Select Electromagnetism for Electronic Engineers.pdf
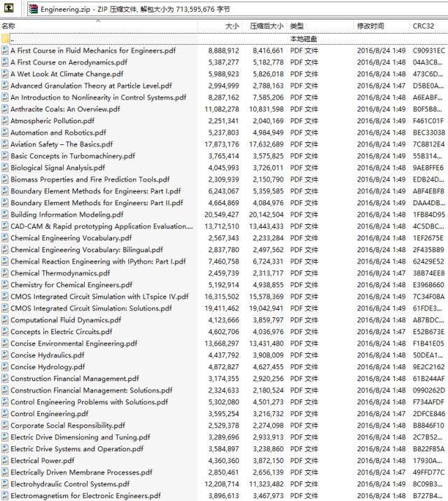The height and width of the screenshot is (501, 448). click(x=85, y=495)
